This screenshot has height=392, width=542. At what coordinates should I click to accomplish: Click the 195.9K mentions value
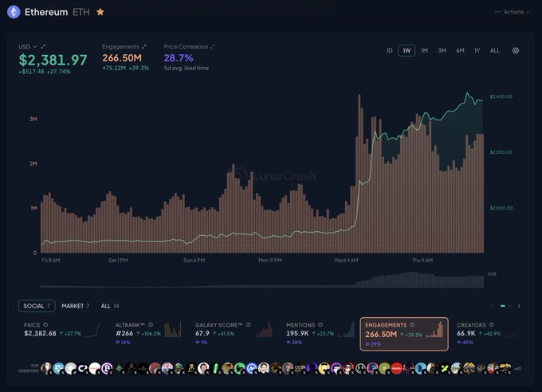(297, 334)
